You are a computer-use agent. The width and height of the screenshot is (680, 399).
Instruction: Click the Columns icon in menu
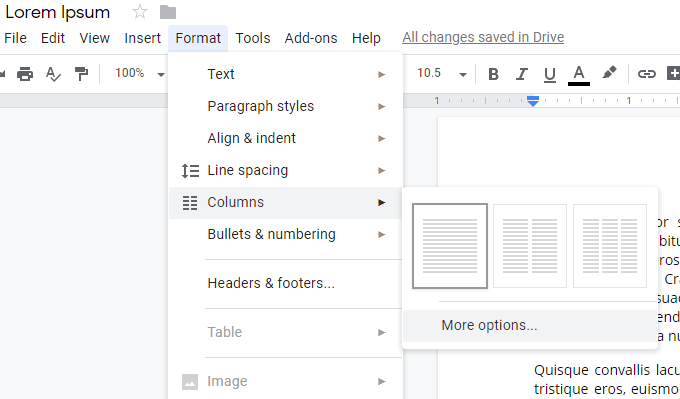tap(190, 203)
